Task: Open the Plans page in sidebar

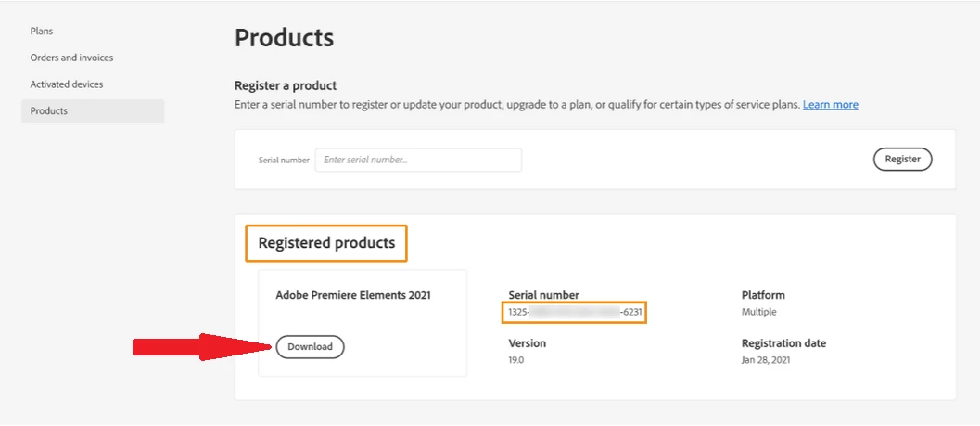Action: [42, 31]
